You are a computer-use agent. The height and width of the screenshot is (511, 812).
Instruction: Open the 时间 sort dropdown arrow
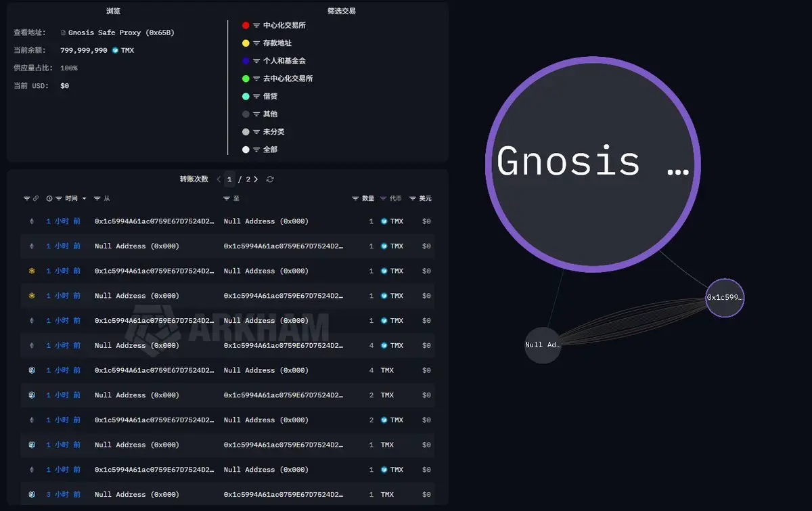pyautogui.click(x=84, y=198)
